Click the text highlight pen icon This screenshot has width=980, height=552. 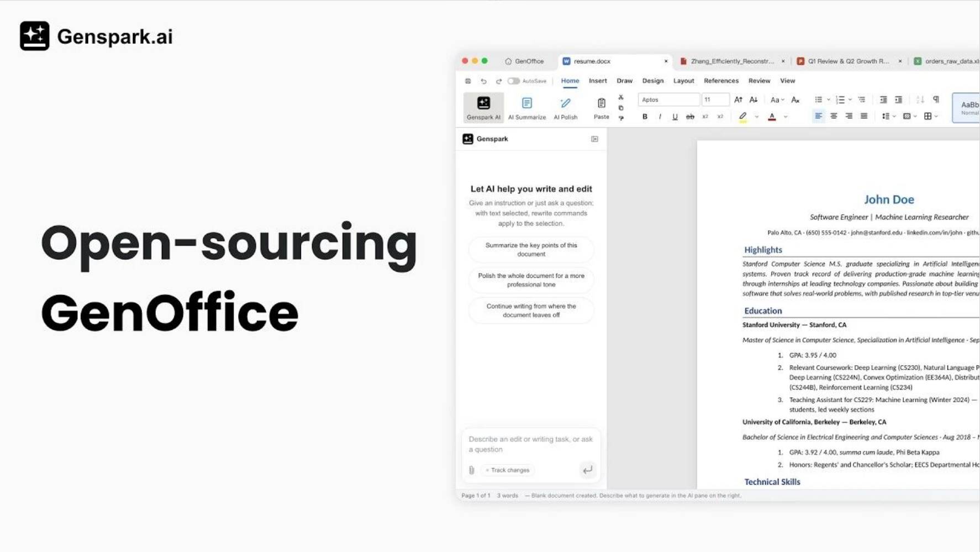(x=743, y=117)
